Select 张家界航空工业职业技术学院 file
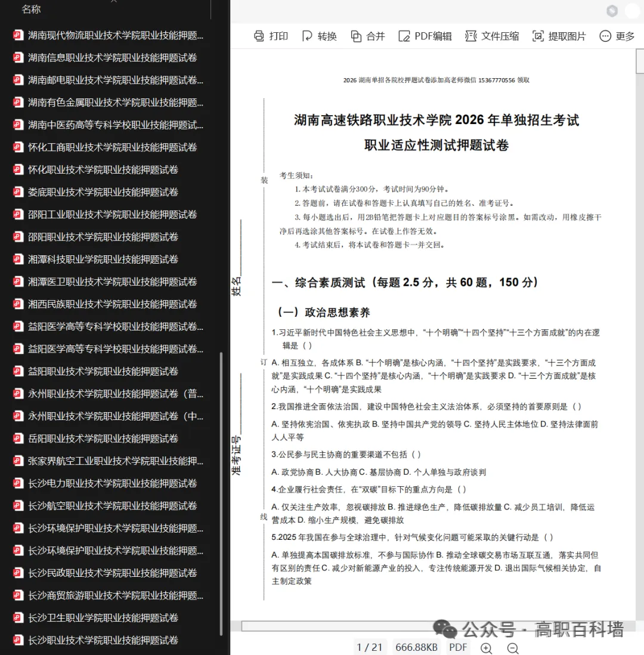This screenshot has width=644, height=655. click(109, 461)
